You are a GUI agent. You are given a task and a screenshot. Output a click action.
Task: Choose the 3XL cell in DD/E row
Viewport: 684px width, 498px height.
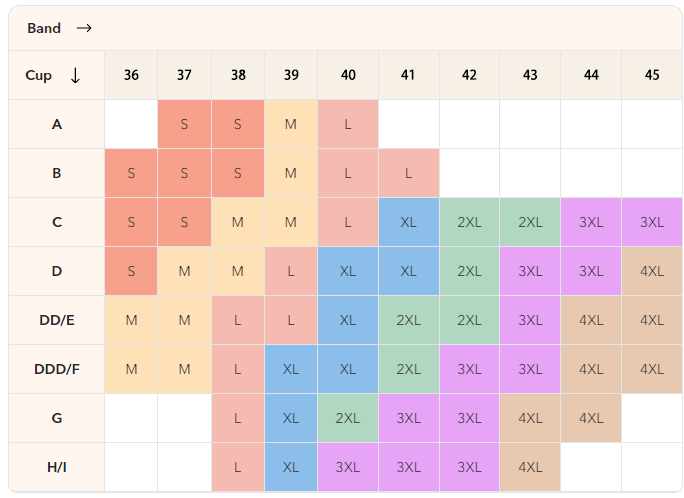pyautogui.click(x=530, y=320)
